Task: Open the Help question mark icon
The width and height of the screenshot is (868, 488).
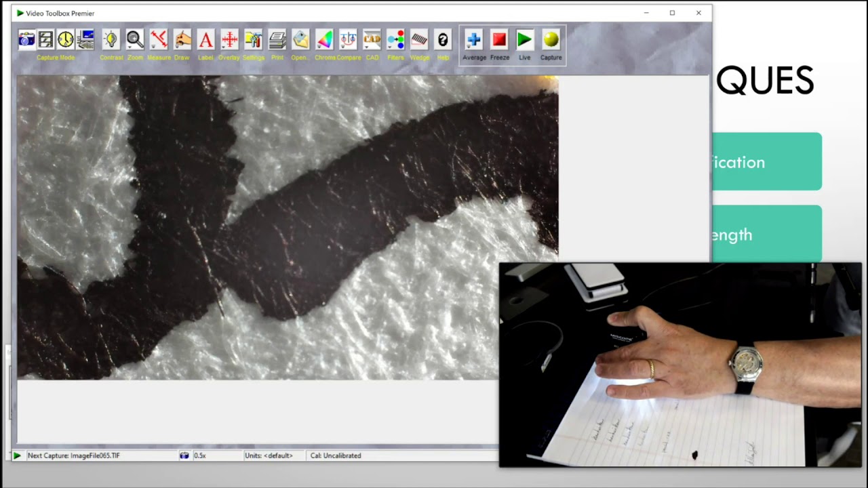Action: pos(443,40)
